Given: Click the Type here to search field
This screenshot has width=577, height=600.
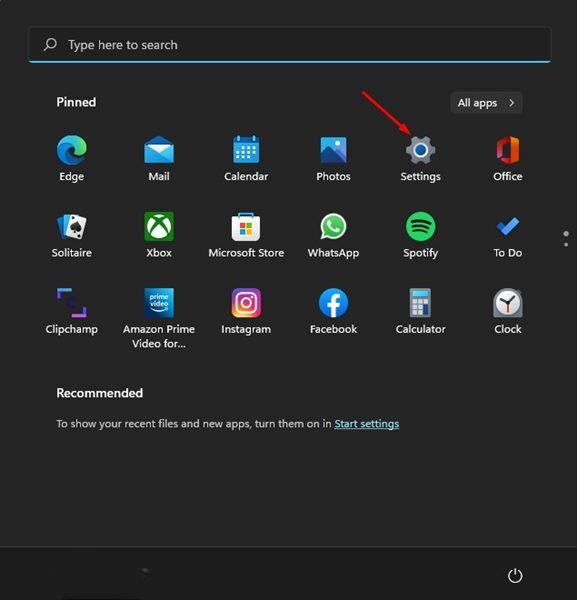Looking at the screenshot, I should pyautogui.click(x=290, y=44).
